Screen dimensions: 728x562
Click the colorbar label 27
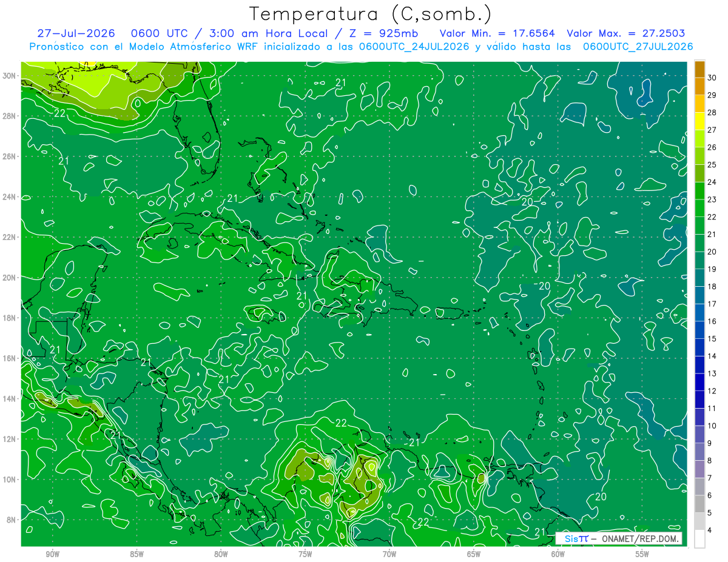(x=713, y=130)
